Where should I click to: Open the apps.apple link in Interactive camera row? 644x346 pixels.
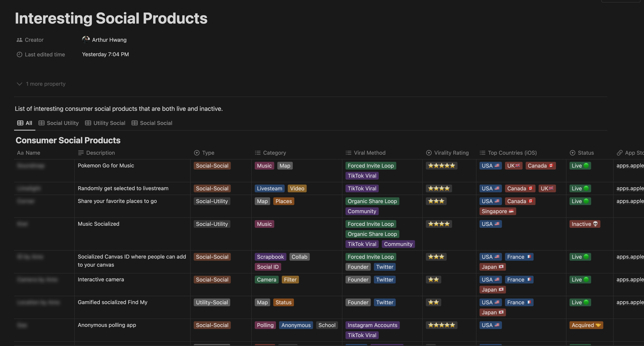630,279
